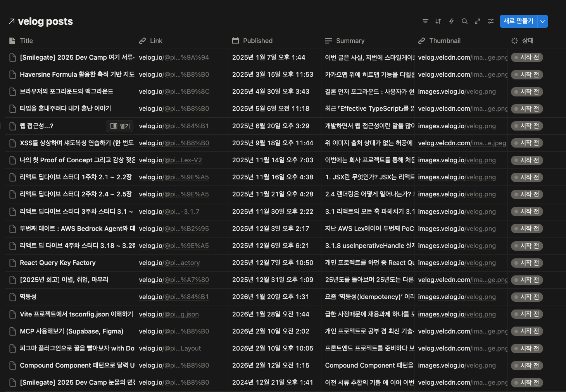Click 열기 button on 웹 접근성 row
The image size is (566, 392).
[x=120, y=126]
